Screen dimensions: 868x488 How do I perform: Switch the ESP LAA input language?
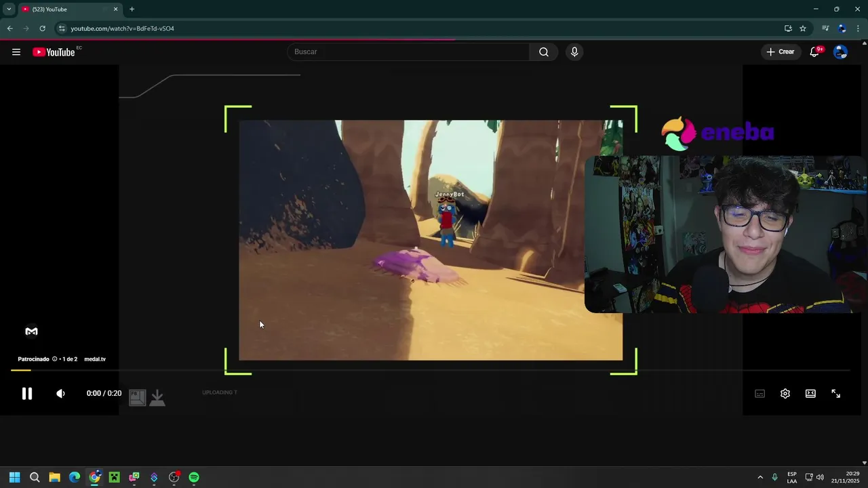792,477
